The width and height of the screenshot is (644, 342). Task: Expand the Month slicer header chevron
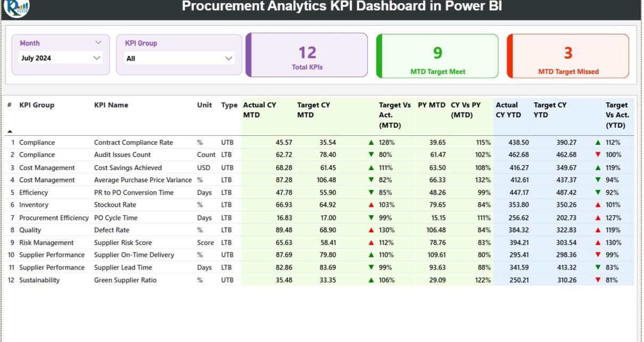click(x=98, y=43)
